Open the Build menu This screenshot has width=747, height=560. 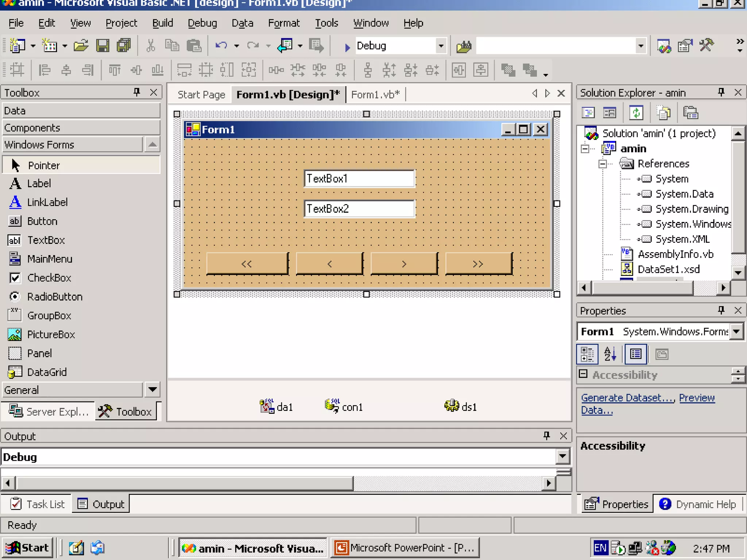coord(162,23)
